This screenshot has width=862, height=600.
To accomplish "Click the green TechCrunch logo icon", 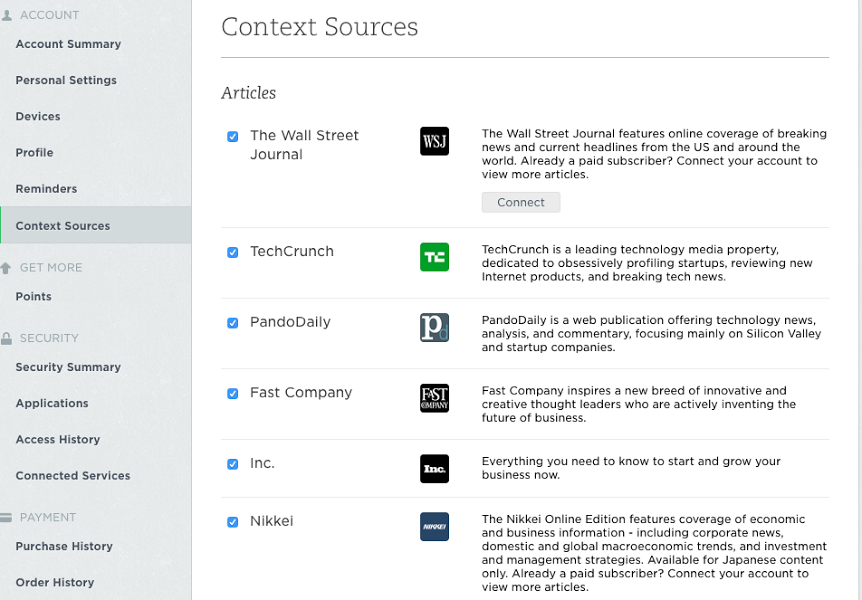I will [x=434, y=257].
